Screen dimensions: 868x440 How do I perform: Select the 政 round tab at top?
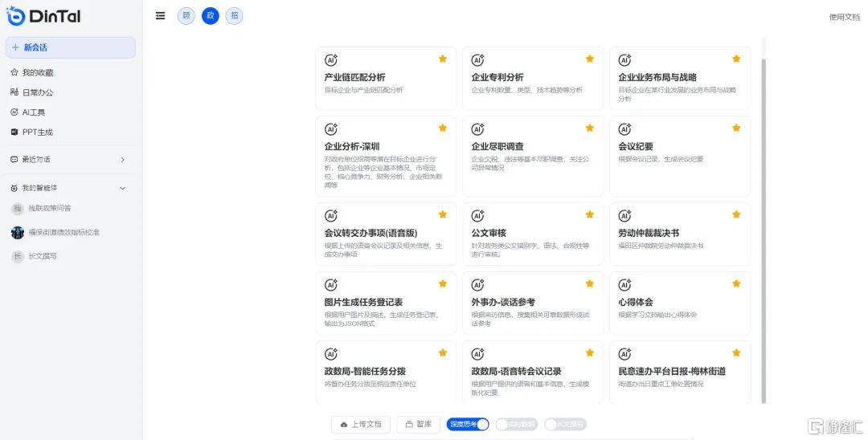click(x=211, y=15)
